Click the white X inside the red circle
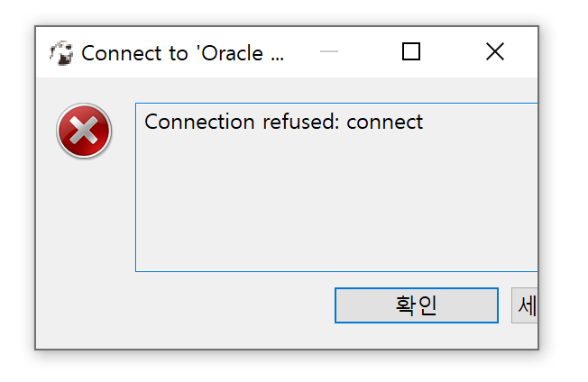Viewport: 588px width, 382px height. coord(84,130)
